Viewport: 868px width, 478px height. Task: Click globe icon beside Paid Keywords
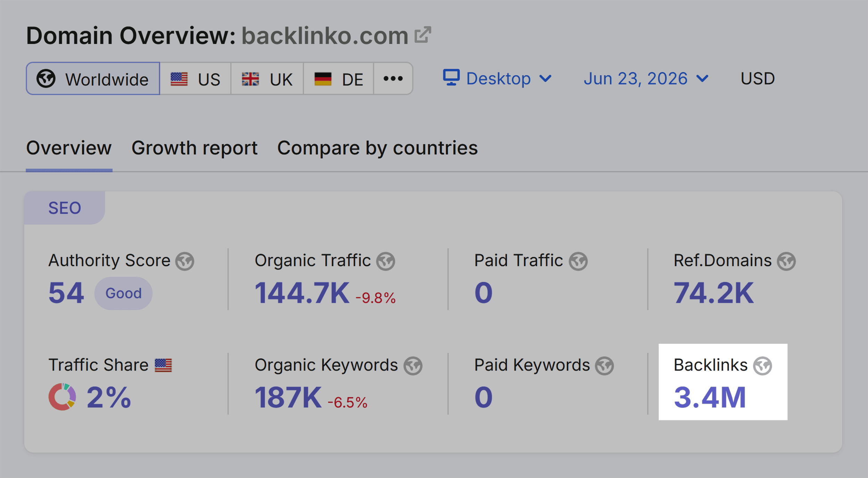[x=604, y=366]
